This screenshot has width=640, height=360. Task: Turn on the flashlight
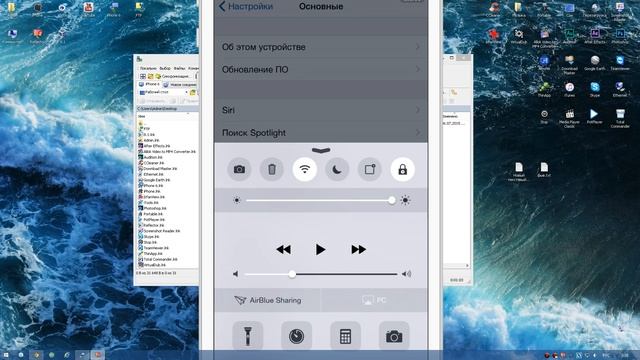point(247,336)
